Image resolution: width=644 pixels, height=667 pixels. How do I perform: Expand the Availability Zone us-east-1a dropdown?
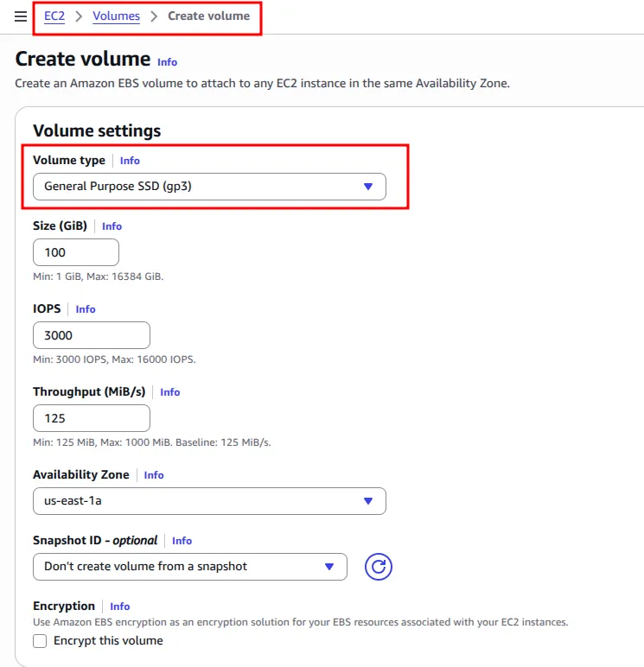(209, 501)
